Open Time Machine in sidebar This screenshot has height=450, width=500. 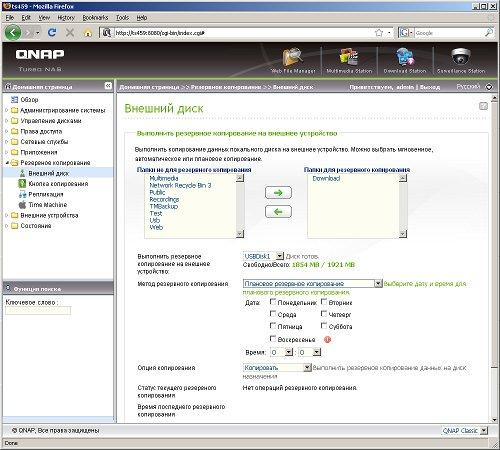click(48, 205)
